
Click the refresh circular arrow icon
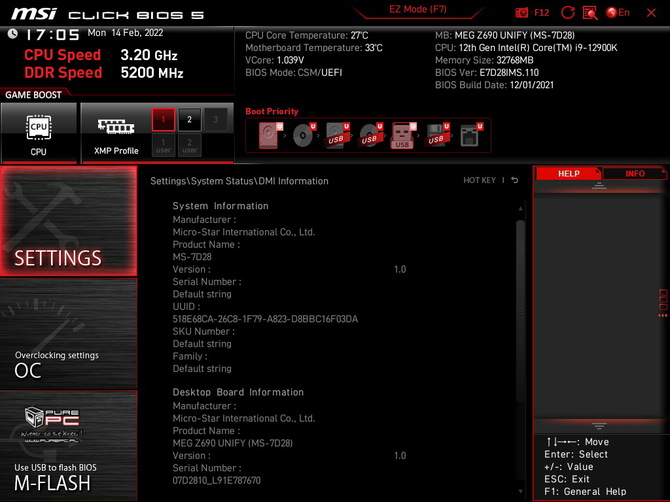[x=567, y=13]
